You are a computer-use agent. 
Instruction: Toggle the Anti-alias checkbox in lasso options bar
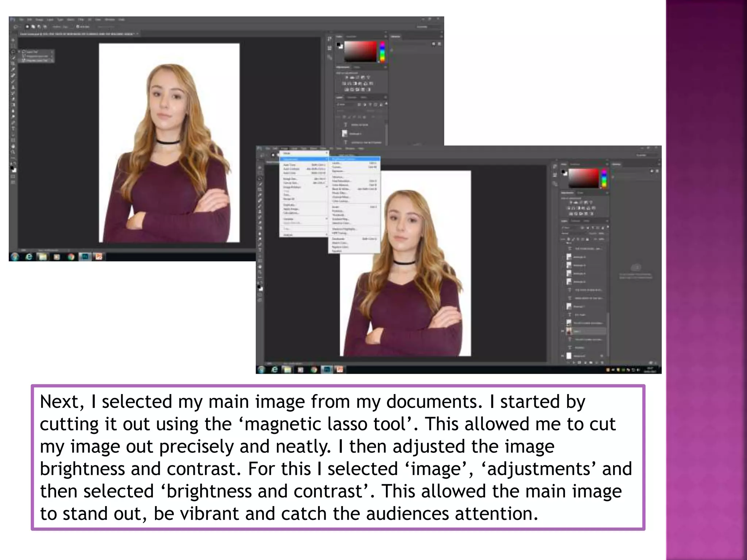78,27
